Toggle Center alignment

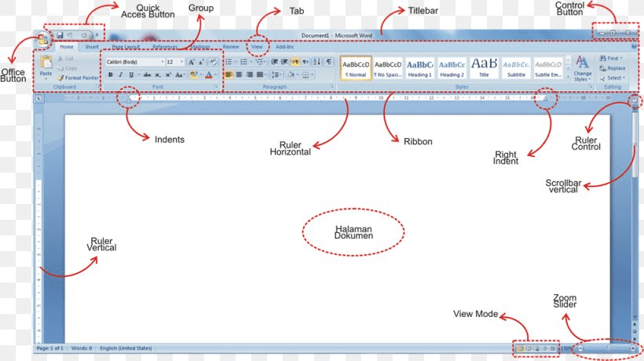coord(239,75)
